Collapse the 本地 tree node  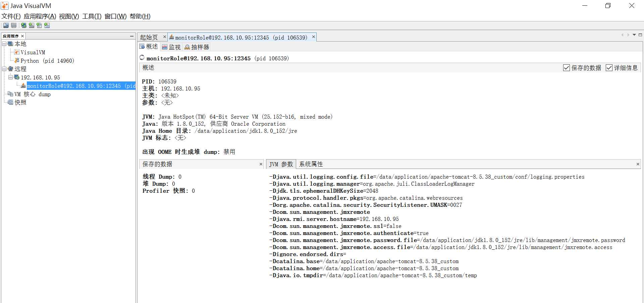click(x=4, y=44)
